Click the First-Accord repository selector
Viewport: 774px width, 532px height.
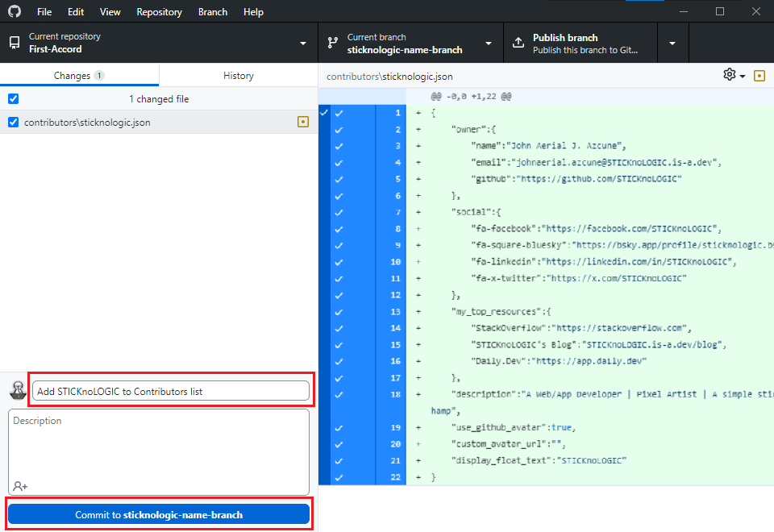pos(159,43)
